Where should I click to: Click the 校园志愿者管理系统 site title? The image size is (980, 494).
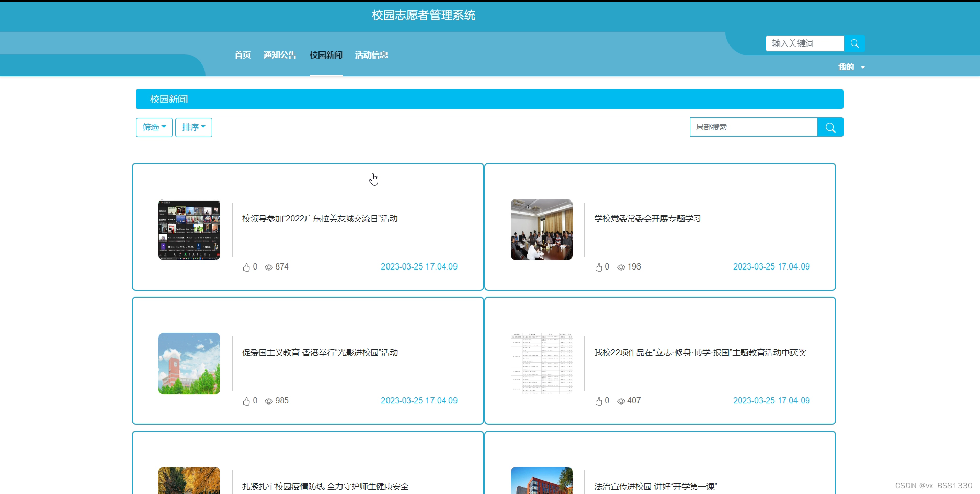click(x=423, y=15)
